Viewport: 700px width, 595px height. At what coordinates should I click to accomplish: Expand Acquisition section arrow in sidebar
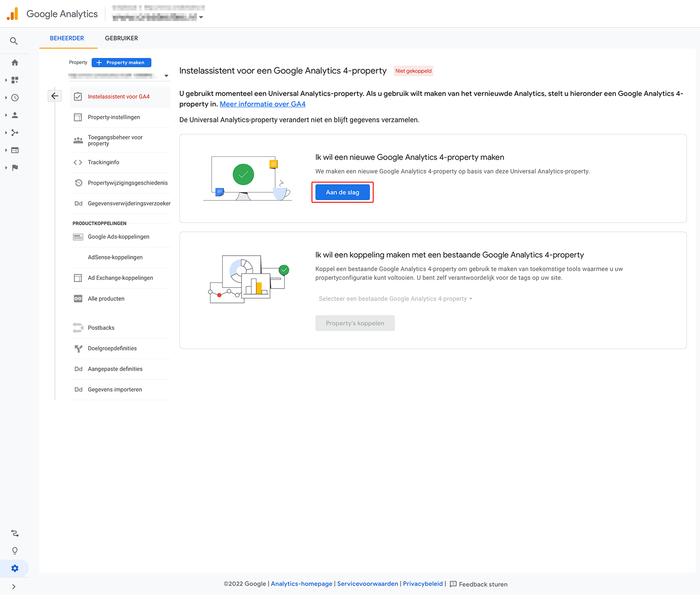(x=6, y=133)
